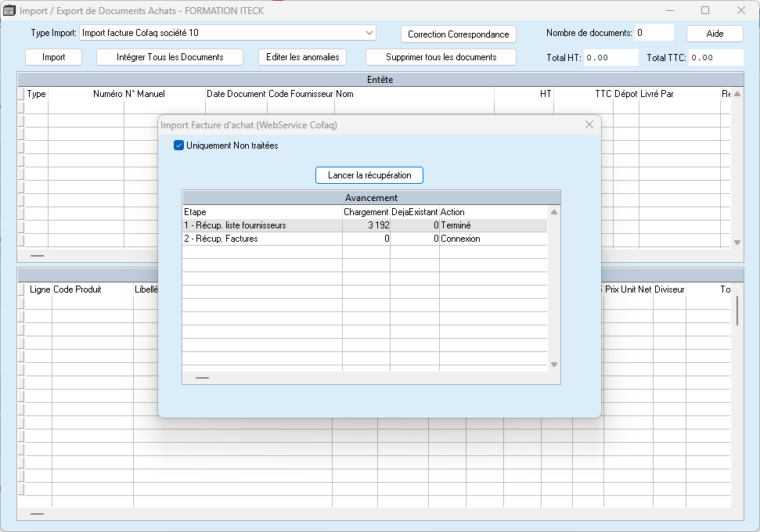Click the Total HT field

pos(611,58)
